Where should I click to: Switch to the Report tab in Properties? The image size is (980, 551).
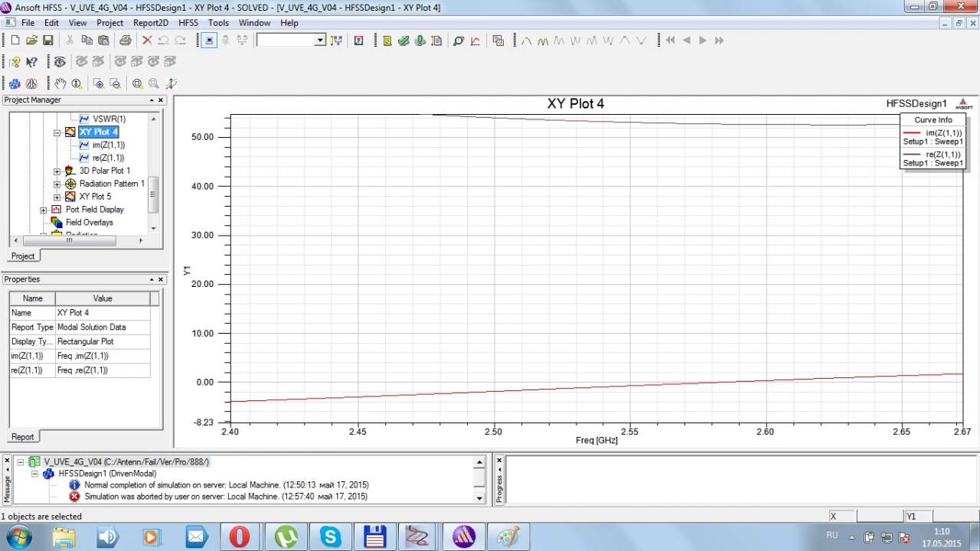(23, 436)
